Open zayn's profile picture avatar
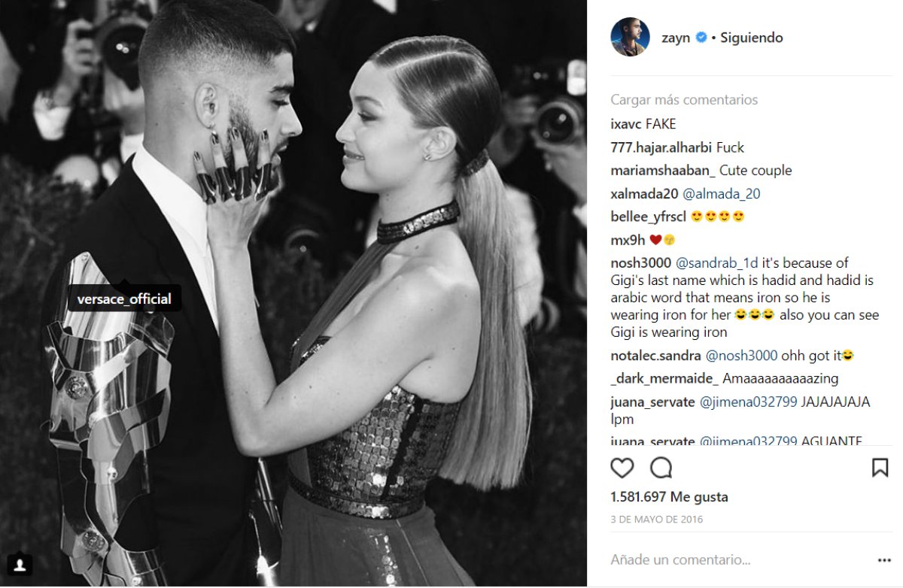This screenshot has height=588, width=903. coord(630,38)
